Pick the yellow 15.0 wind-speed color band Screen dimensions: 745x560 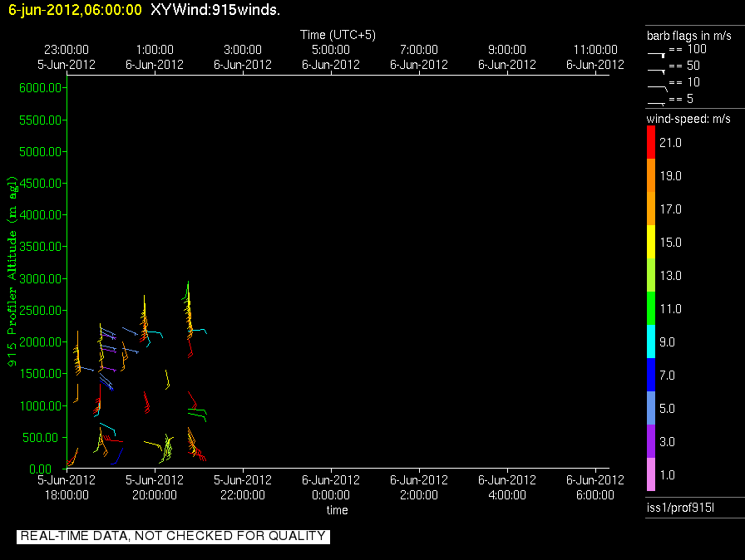tap(651, 243)
